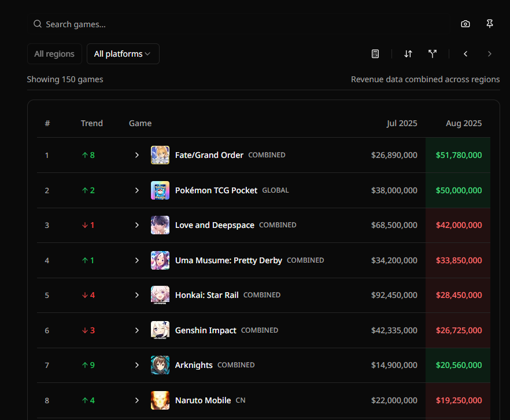
Task: Click the # rank column header
Action: coord(47,123)
